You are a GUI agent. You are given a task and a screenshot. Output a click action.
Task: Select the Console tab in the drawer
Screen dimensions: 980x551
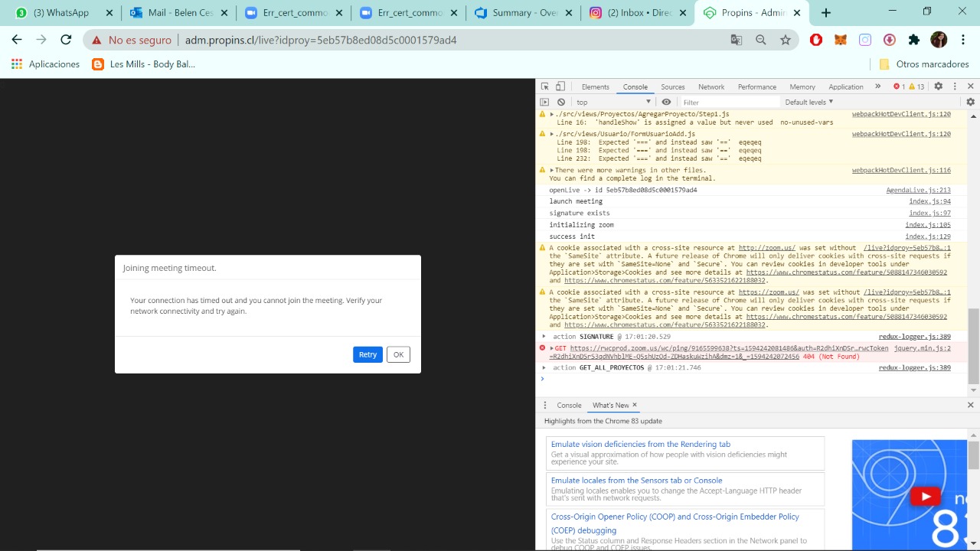pyautogui.click(x=569, y=405)
